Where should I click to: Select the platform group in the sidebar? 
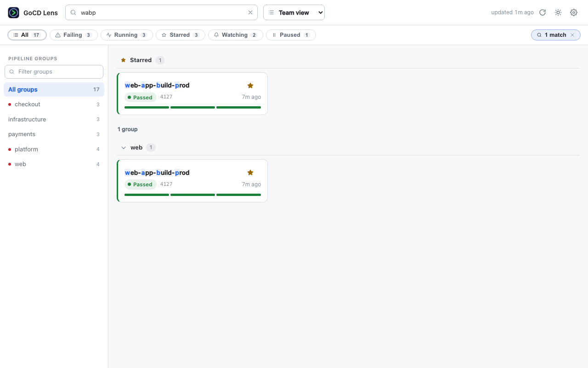tap(54, 149)
